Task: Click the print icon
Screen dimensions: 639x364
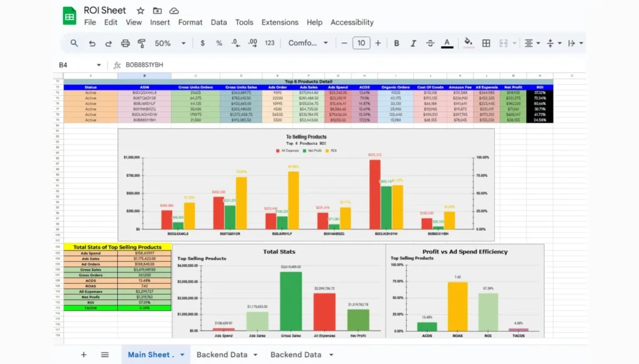Action: click(125, 44)
